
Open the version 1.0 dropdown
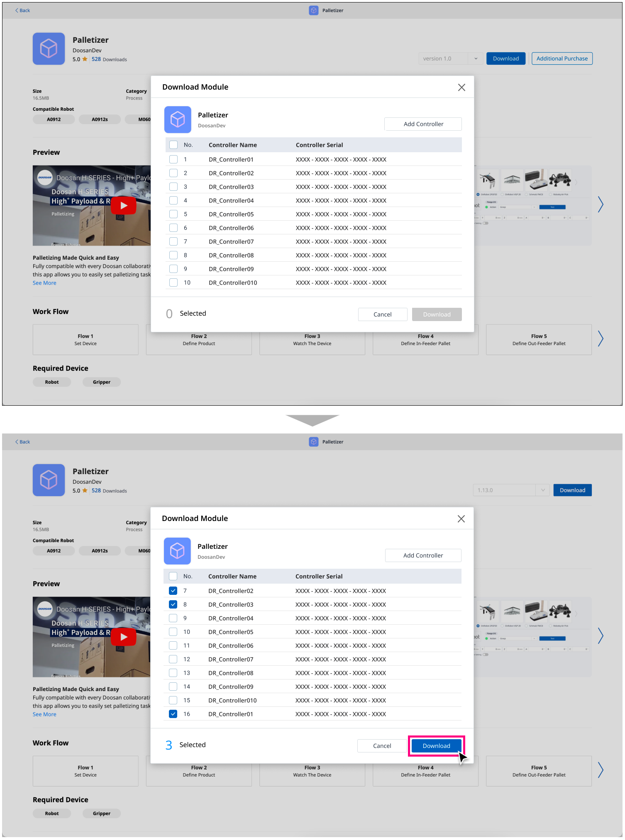pyautogui.click(x=476, y=58)
